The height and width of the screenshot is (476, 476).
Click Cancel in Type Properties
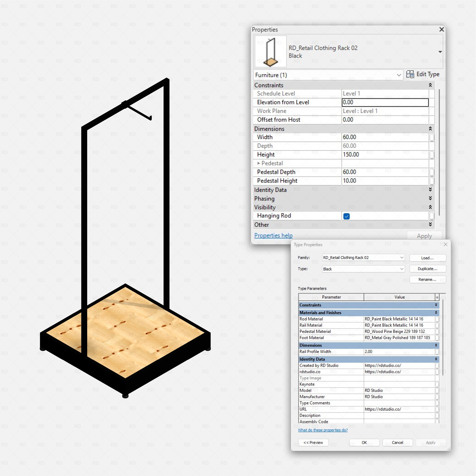(397, 443)
